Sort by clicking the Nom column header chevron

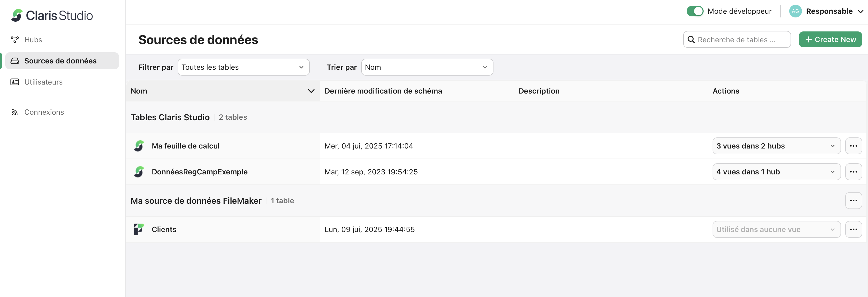311,91
